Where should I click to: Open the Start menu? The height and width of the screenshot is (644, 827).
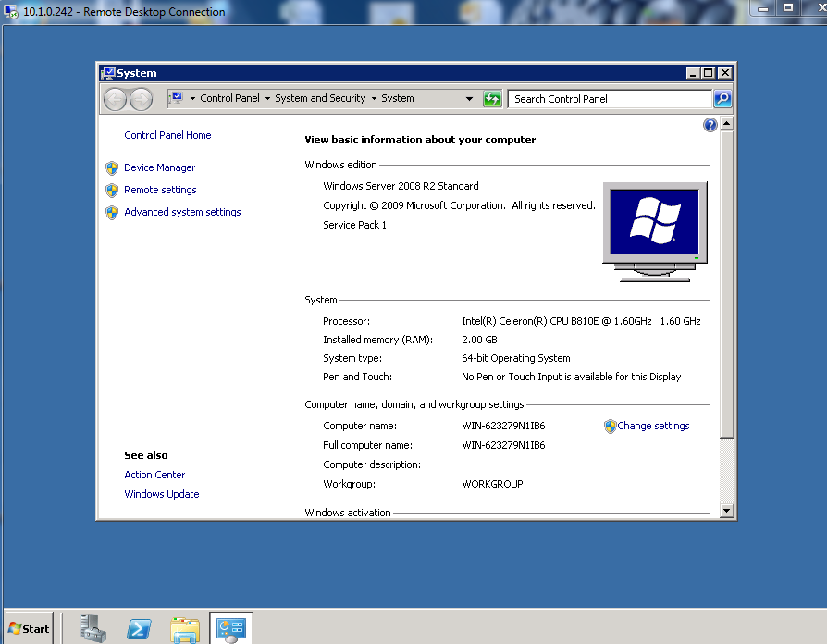click(29, 628)
